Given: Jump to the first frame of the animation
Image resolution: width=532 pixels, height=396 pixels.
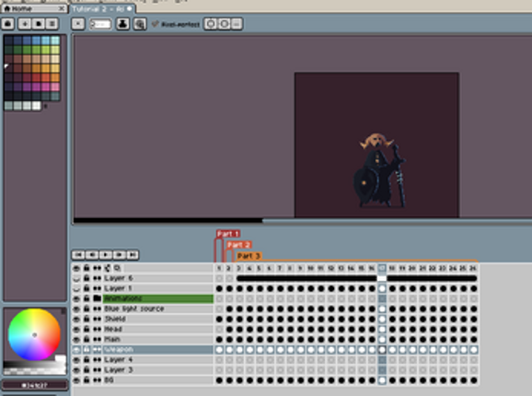Looking at the screenshot, I should [78, 254].
